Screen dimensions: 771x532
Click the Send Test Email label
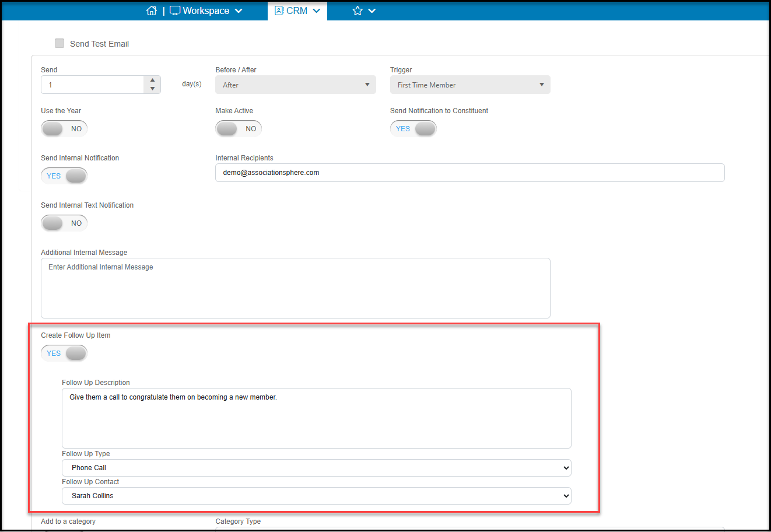pyautogui.click(x=99, y=44)
